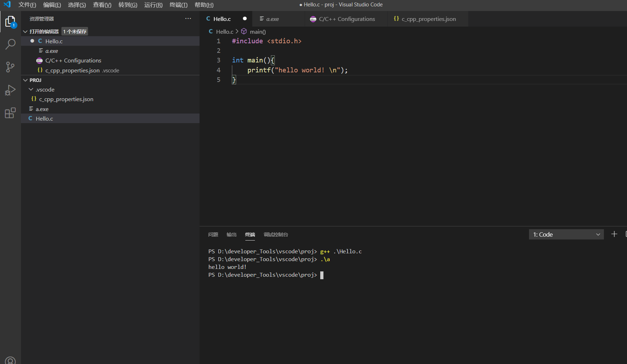
Task: Switch to the C/C++ Configurations editor tab
Action: pyautogui.click(x=347, y=19)
